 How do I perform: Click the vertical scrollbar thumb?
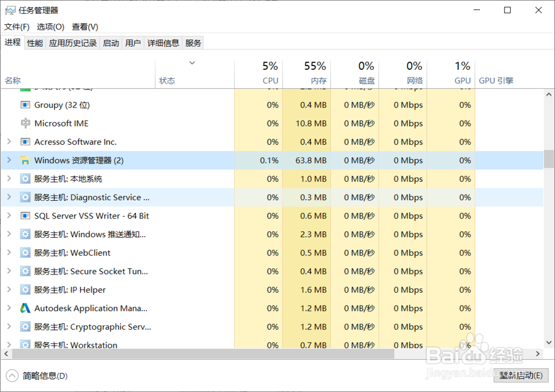[549, 159]
